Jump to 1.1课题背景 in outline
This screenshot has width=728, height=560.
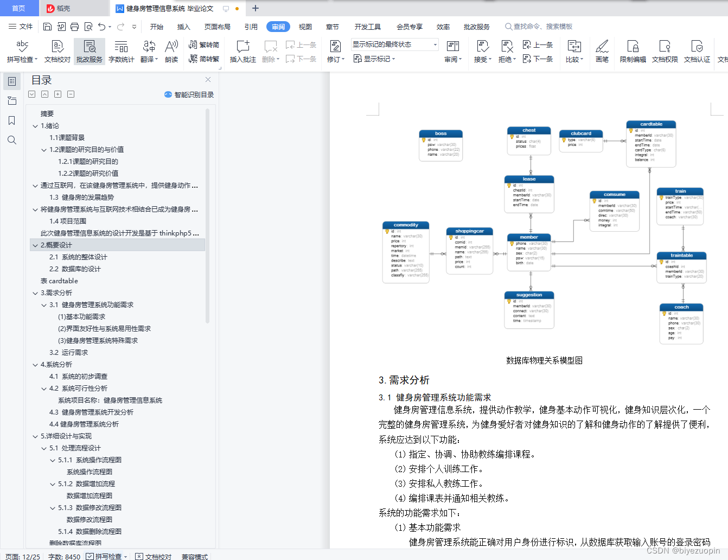click(67, 138)
